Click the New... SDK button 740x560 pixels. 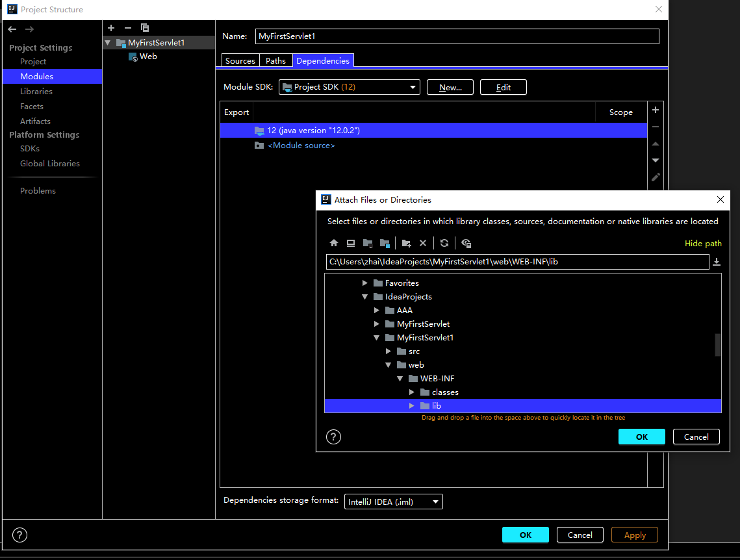click(x=450, y=87)
